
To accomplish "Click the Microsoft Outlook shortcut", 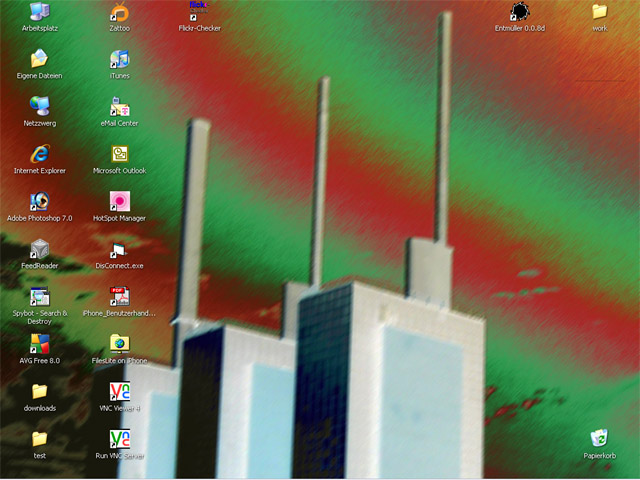I will (x=119, y=154).
